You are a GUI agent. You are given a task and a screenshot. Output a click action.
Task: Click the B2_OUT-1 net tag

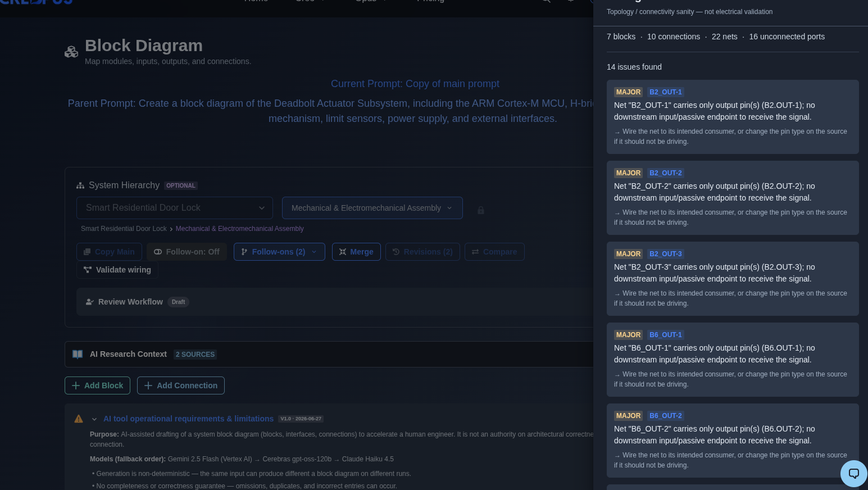click(666, 92)
